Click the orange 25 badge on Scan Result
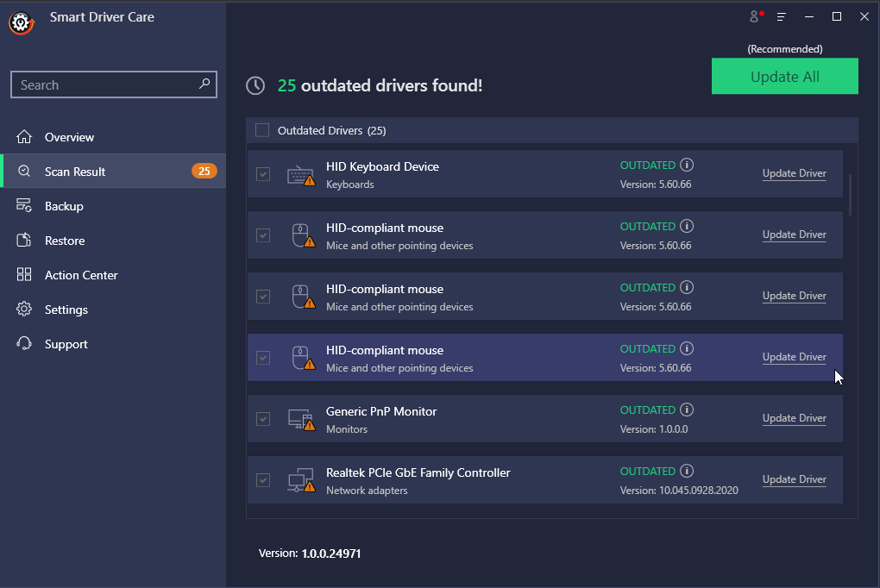 204,171
